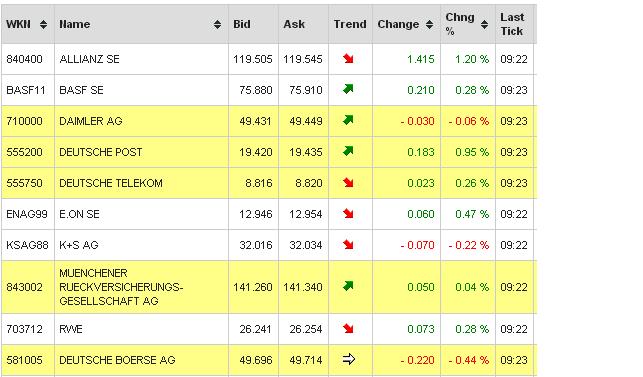The width and height of the screenshot is (643, 377).
Task: Click green up trend arrow for DAIMLER AG
Action: [x=348, y=120]
